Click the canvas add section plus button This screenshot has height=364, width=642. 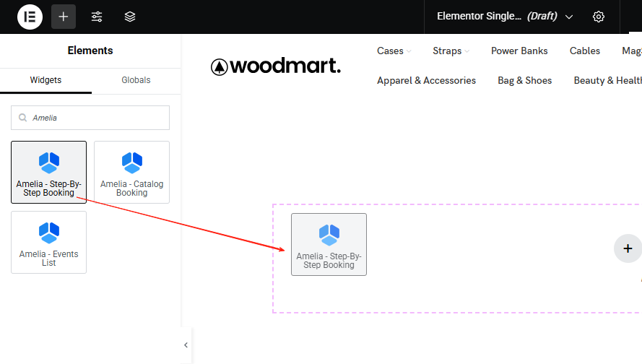(x=627, y=248)
